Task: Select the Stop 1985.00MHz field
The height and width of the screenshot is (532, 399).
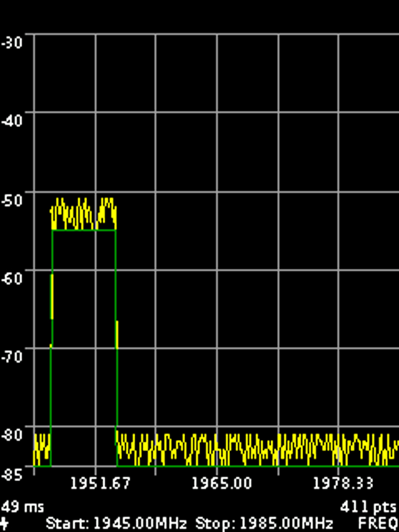Action: [x=264, y=522]
